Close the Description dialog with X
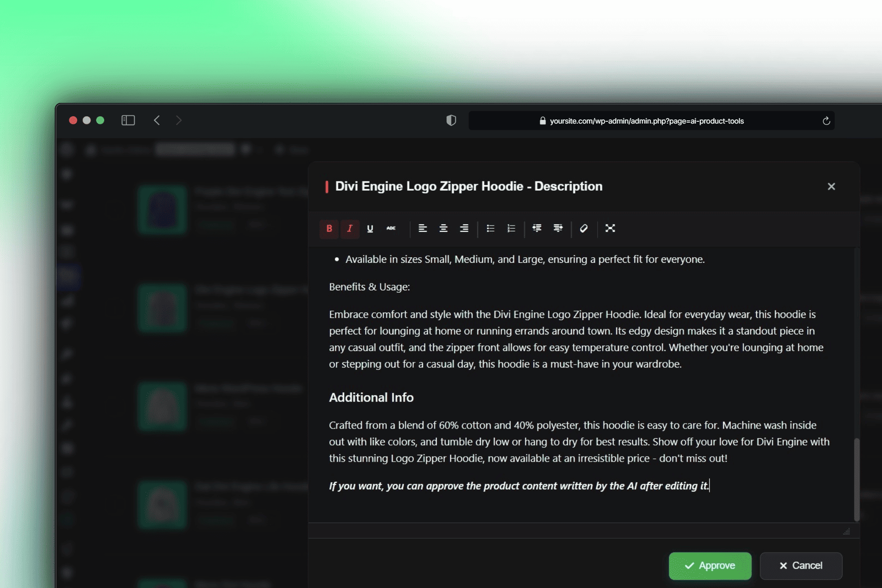Image resolution: width=882 pixels, height=588 pixels. (x=831, y=187)
